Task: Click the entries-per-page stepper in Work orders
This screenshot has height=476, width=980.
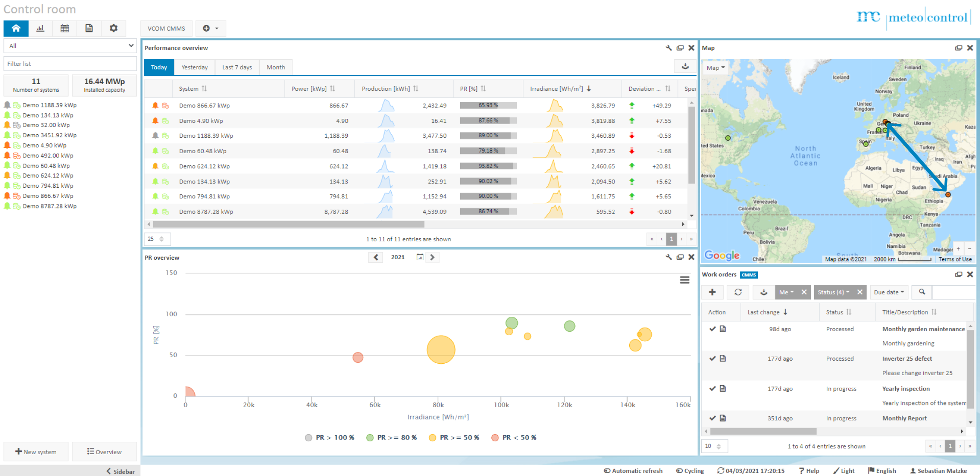Action: coord(714,446)
